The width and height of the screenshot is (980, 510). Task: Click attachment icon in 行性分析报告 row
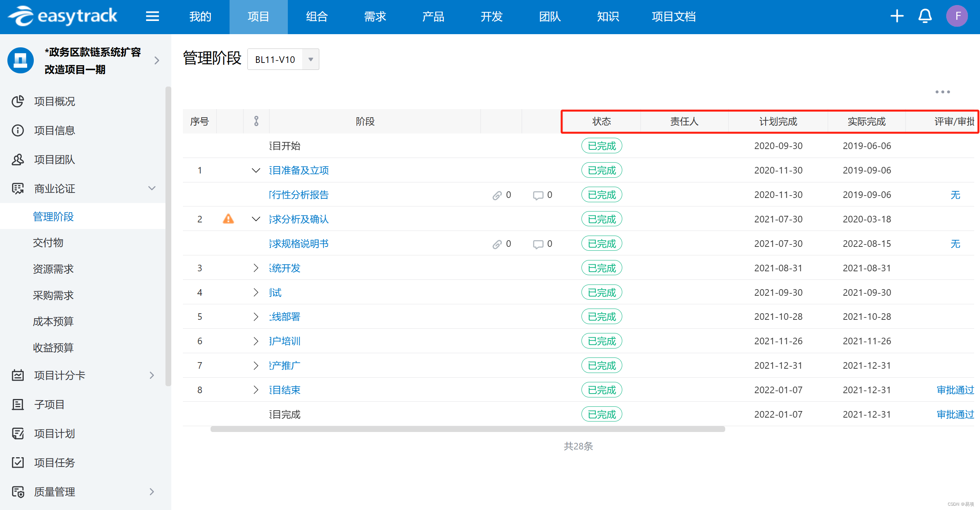[497, 195]
